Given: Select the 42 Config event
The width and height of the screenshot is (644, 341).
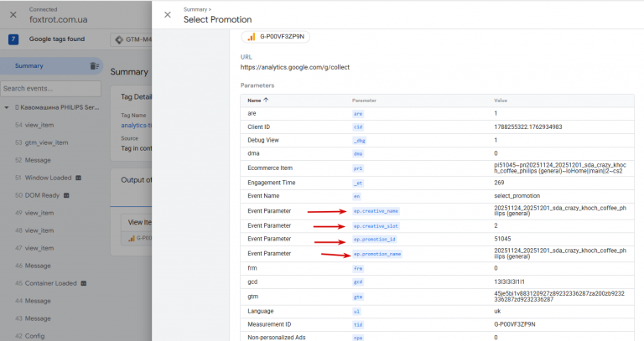Looking at the screenshot, I should pos(35,336).
